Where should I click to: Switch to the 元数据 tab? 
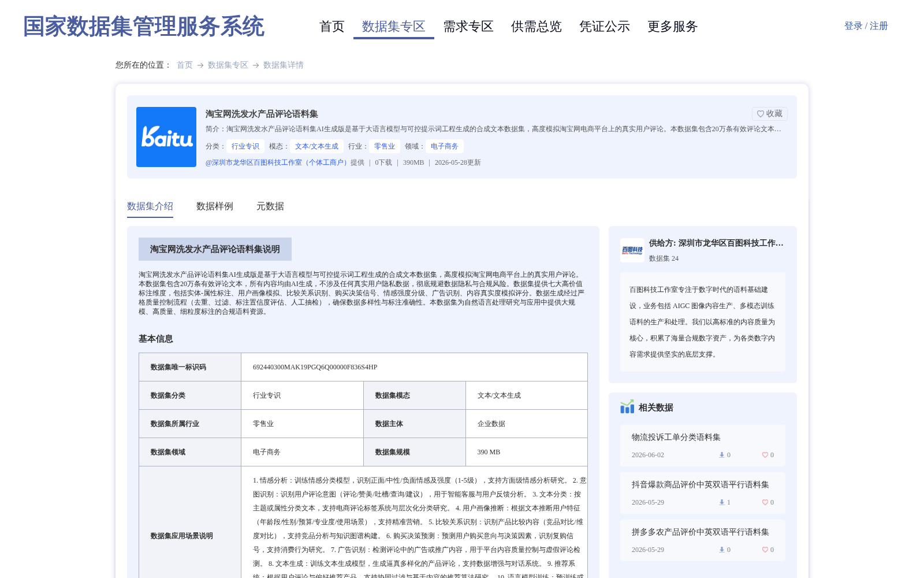pyautogui.click(x=270, y=206)
